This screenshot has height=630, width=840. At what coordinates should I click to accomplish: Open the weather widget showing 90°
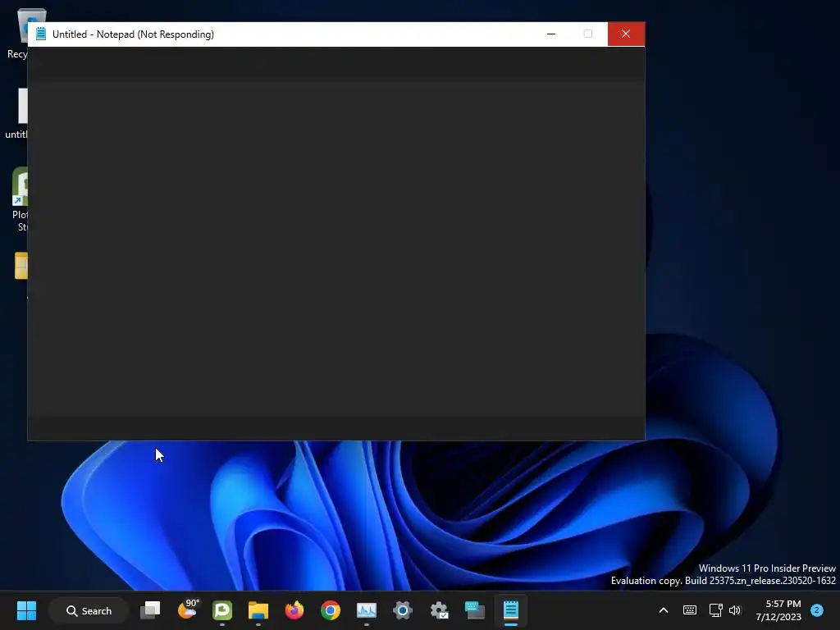[x=188, y=609]
